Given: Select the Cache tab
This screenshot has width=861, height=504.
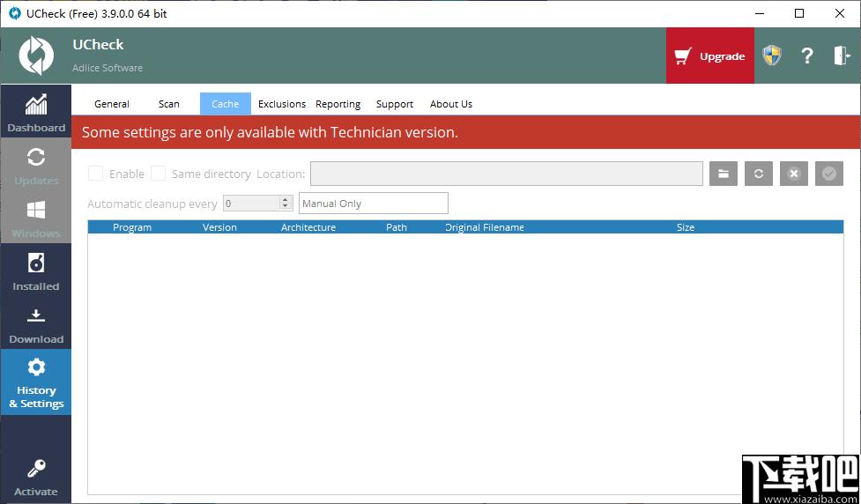Looking at the screenshot, I should tap(225, 104).
